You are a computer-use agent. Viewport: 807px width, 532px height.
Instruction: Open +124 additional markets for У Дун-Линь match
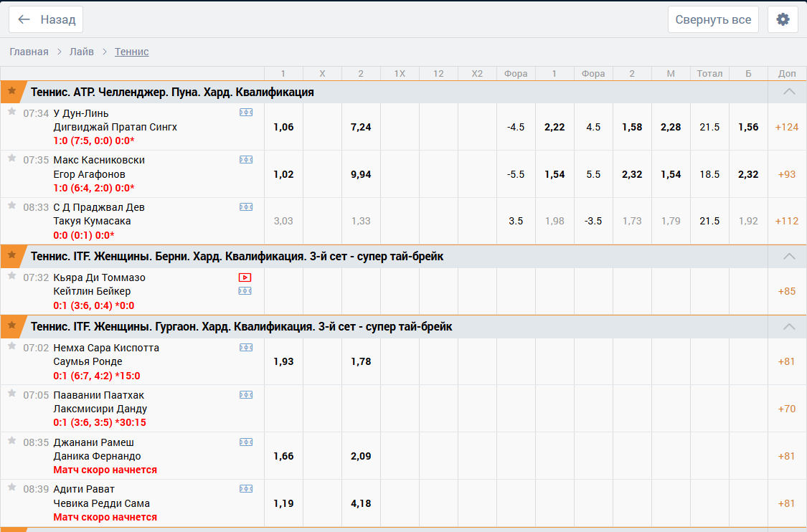pos(787,127)
